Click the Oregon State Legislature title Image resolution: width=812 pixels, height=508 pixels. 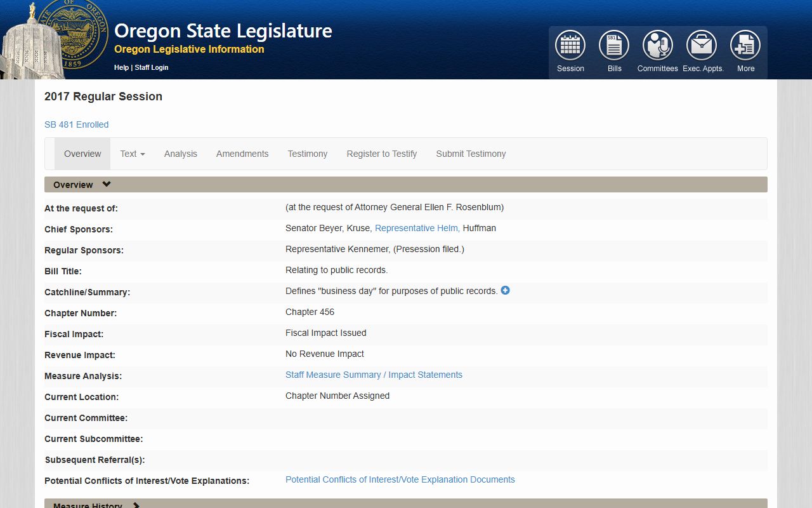(x=223, y=30)
